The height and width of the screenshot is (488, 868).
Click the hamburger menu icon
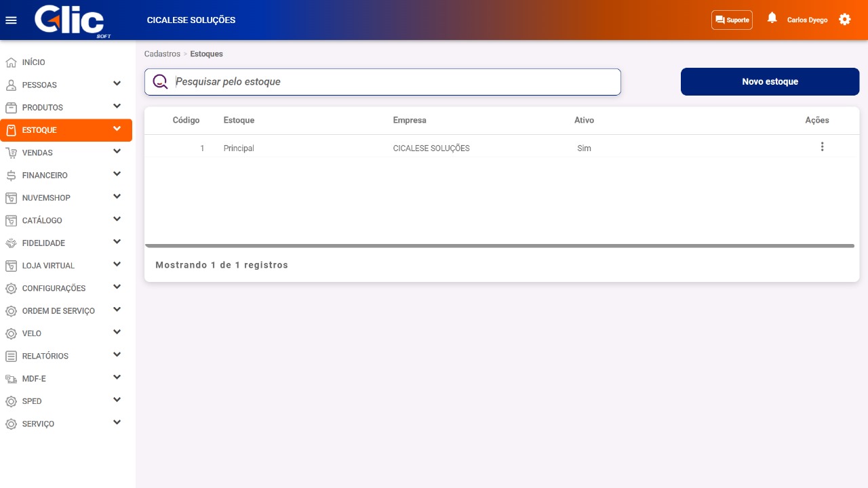pos(11,20)
